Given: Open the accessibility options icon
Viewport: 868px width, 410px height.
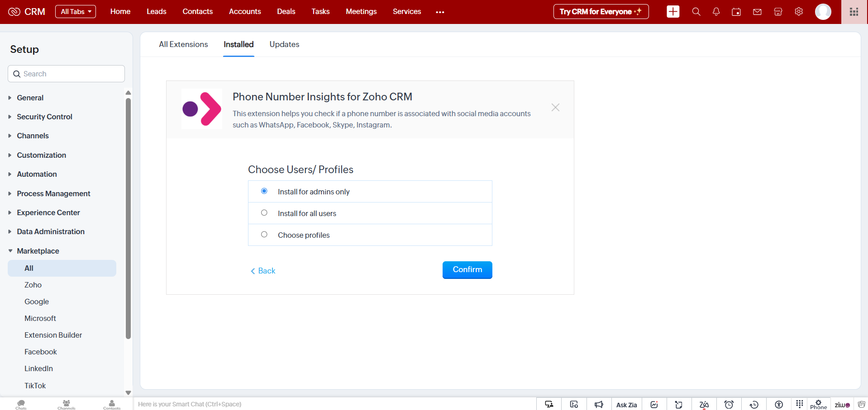Looking at the screenshot, I should click(x=779, y=405).
